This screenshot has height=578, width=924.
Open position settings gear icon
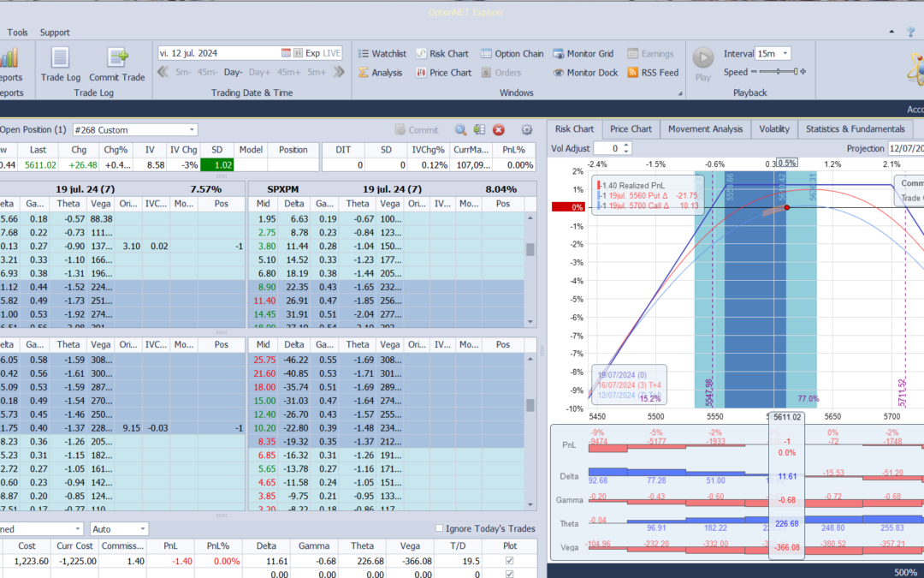point(527,130)
